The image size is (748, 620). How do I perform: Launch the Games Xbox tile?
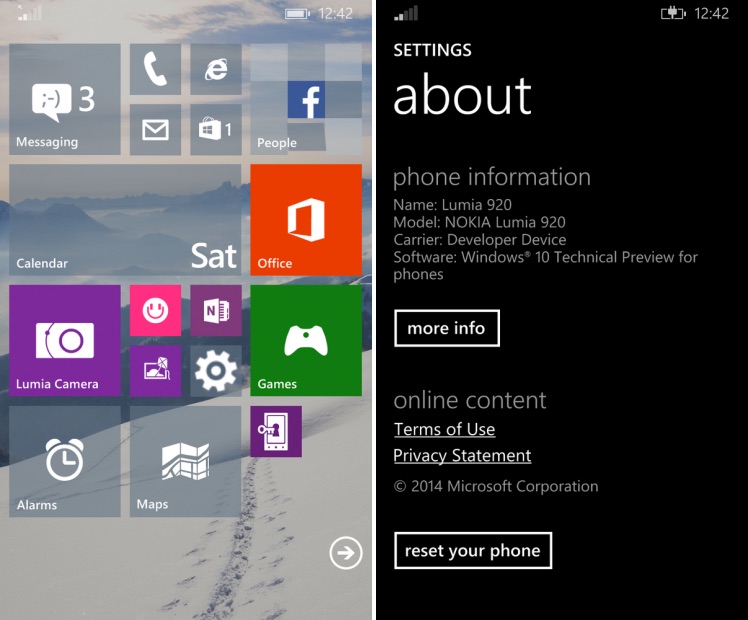[x=306, y=341]
